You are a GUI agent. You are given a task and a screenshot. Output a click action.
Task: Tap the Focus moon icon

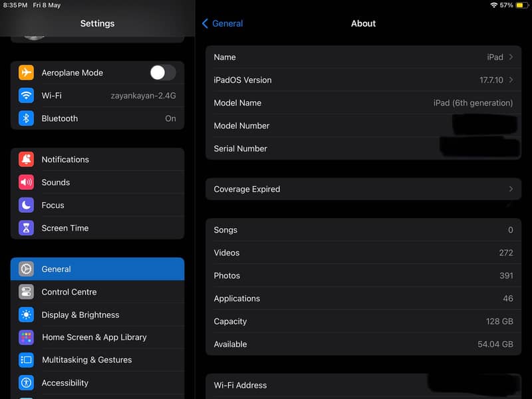[26, 205]
